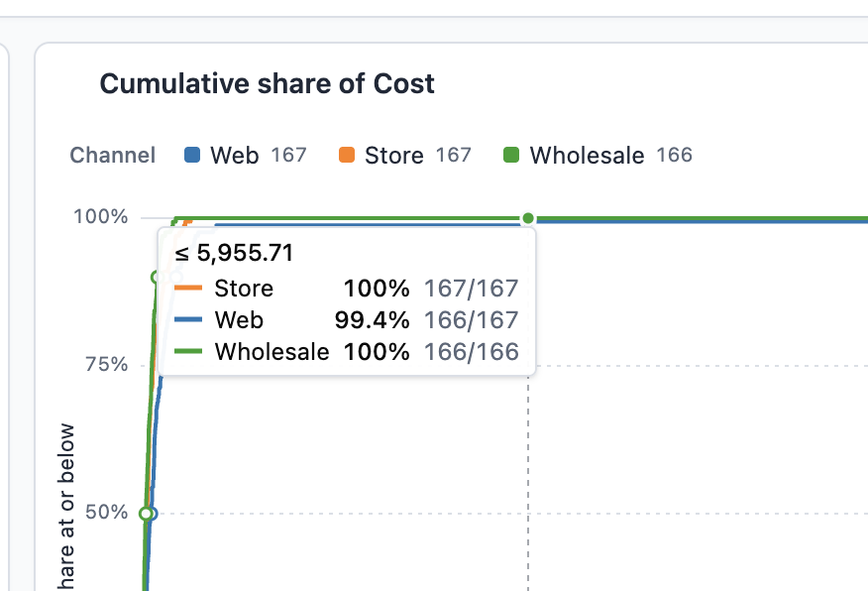The height and width of the screenshot is (591, 868).
Task: Click the "75%" y-axis tick label
Action: pos(106,365)
